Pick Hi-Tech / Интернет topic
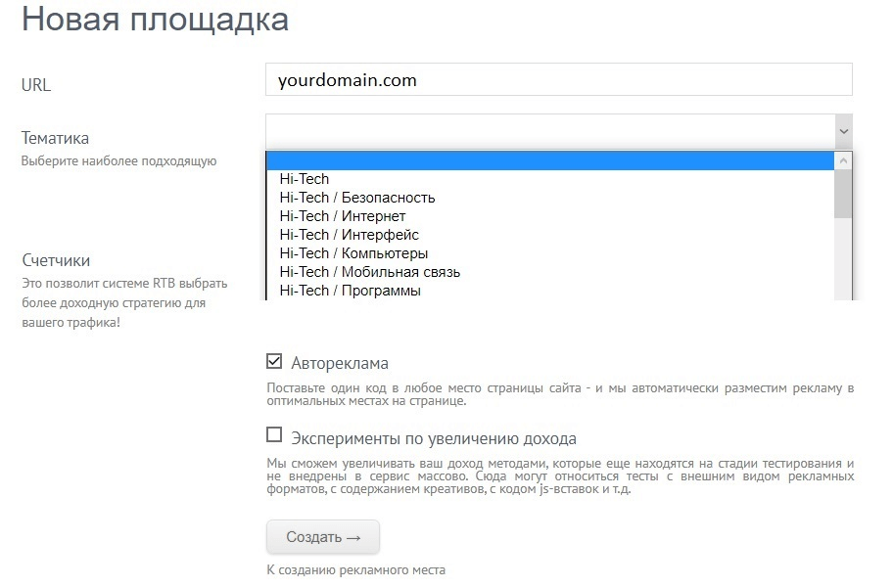Viewport: 893px width, 588px height. point(342,216)
